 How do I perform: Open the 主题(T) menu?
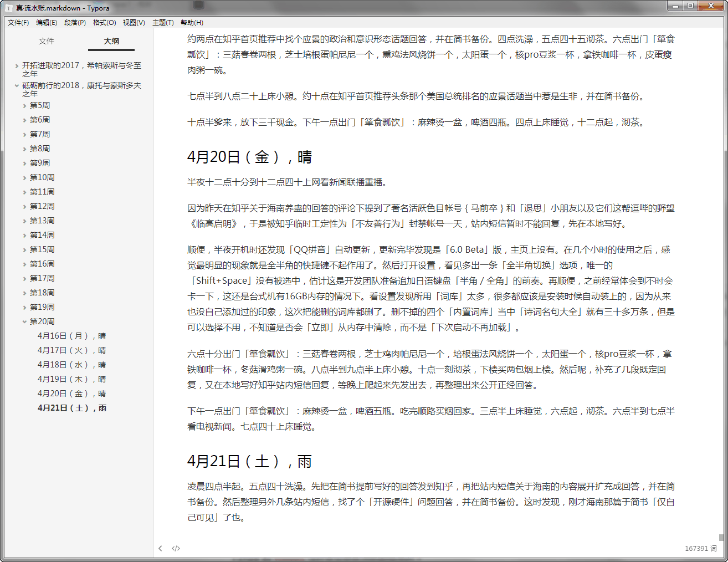(x=163, y=23)
